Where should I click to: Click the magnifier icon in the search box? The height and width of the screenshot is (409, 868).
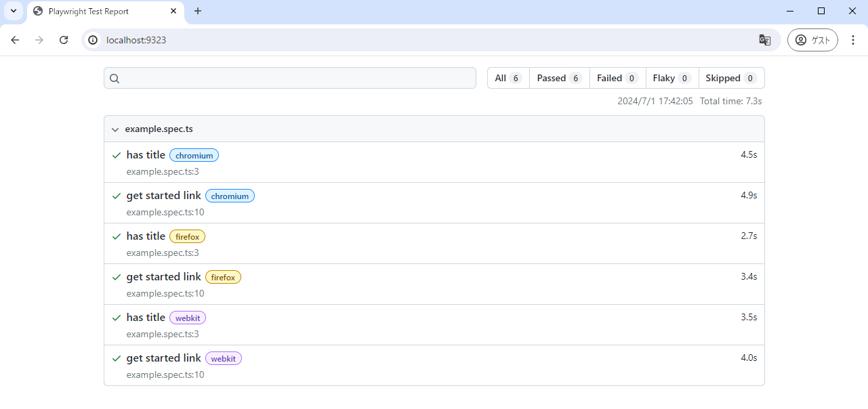pyautogui.click(x=115, y=79)
